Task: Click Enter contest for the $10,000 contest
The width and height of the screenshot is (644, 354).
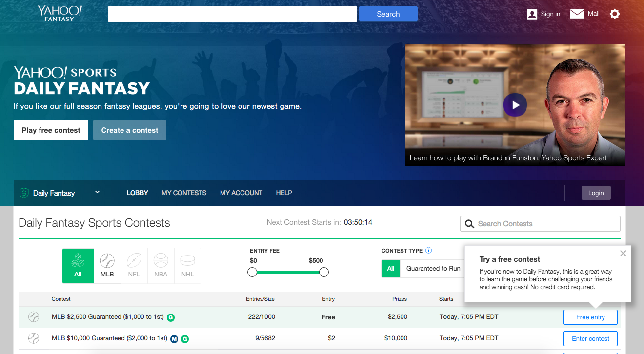Action: (x=590, y=339)
